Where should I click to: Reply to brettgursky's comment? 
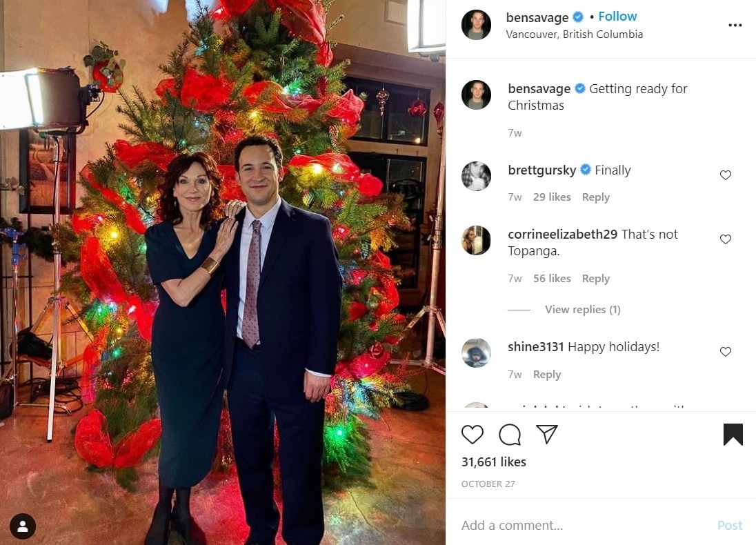595,197
